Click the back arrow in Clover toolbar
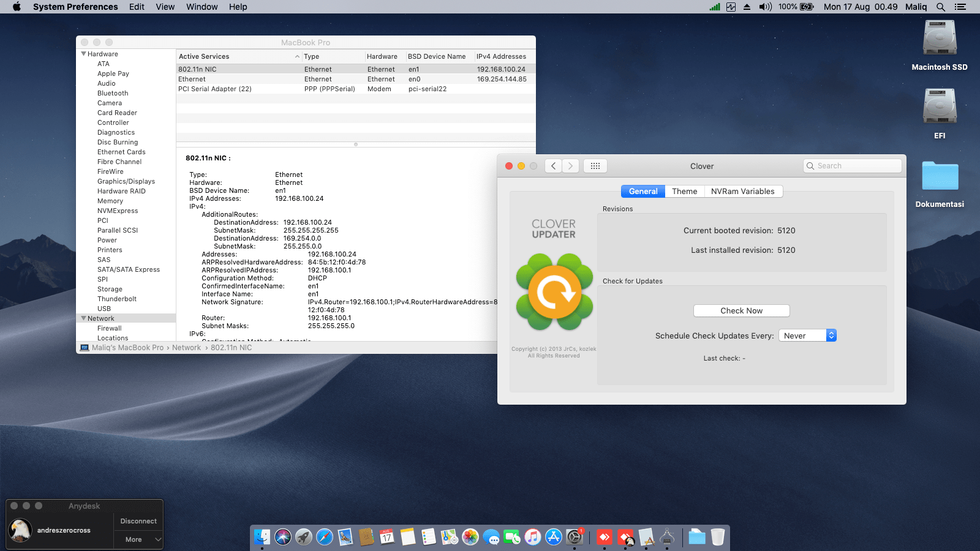 (x=553, y=166)
